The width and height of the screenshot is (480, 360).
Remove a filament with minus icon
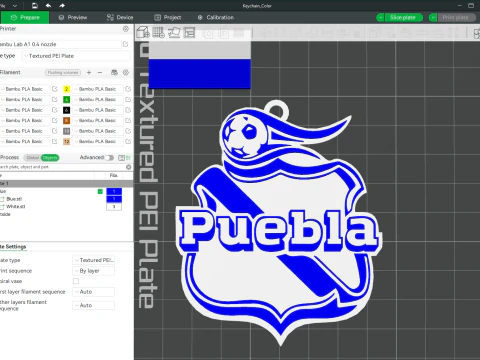[x=100, y=72]
